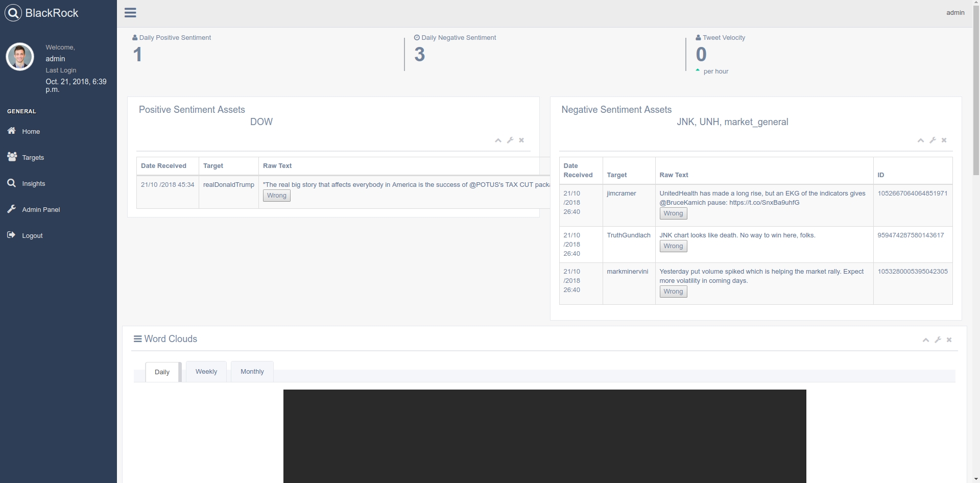Viewport: 980px width, 483px height.
Task: Toggle the hamburger sidebar menu
Action: 130,13
